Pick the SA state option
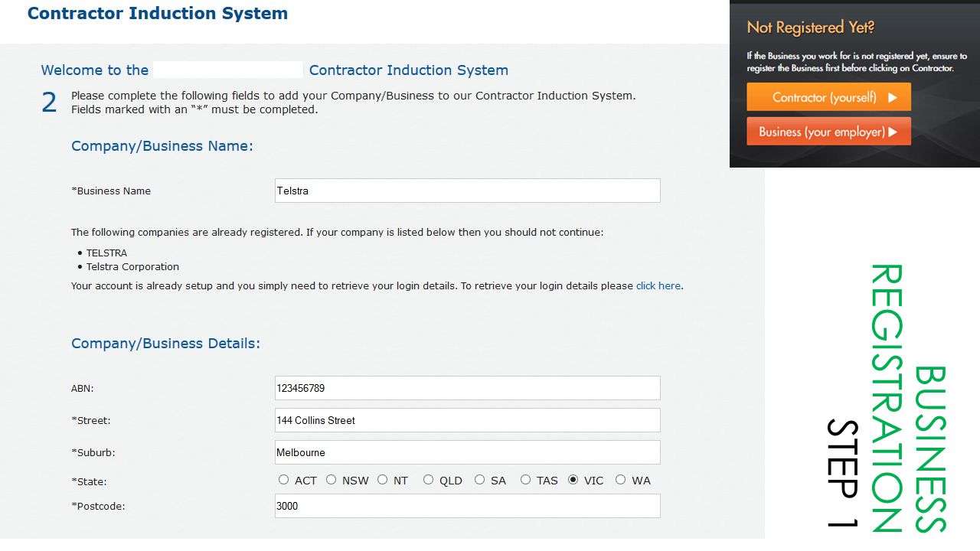The image size is (980, 551). [479, 480]
